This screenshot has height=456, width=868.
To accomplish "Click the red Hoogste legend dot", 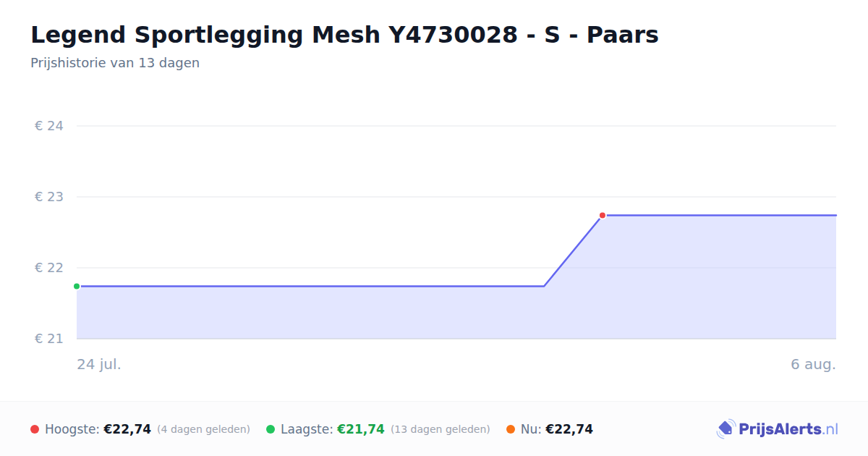I will 35,429.
